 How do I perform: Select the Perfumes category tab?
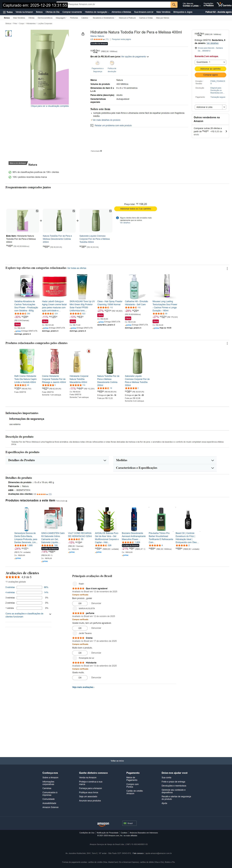pyautogui.click(x=74, y=18)
